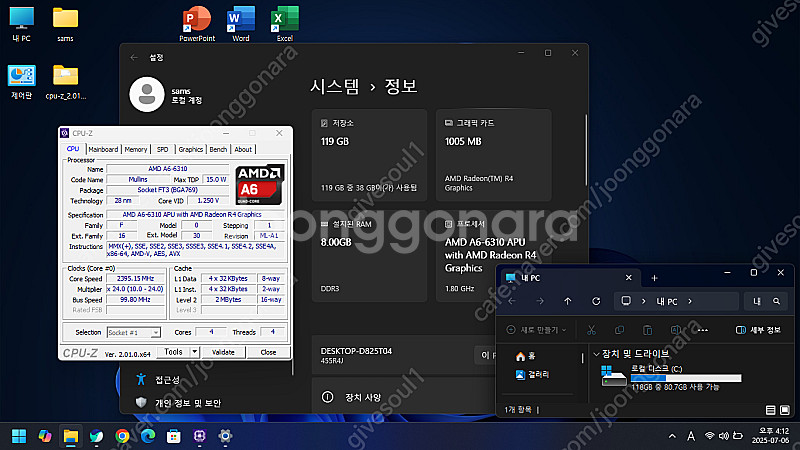Toggle the 세부 정보 details pane
The height and width of the screenshot is (450, 800).
tap(758, 330)
